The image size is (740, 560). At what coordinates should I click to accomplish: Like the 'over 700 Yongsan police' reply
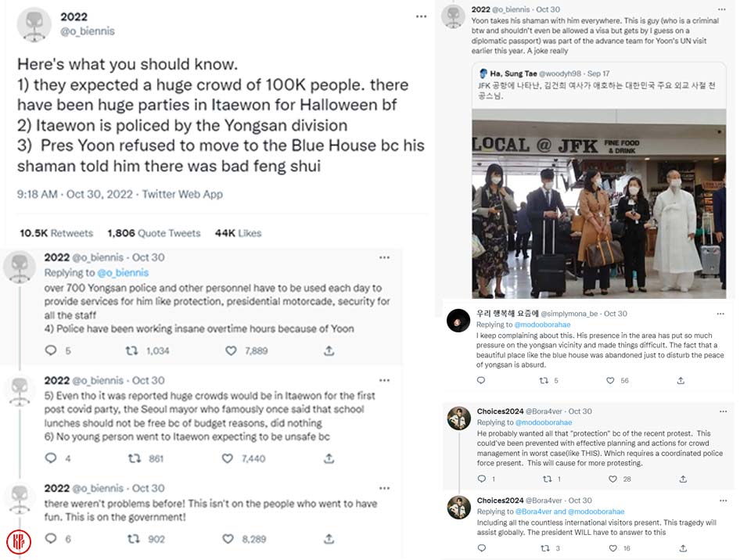[x=232, y=351]
